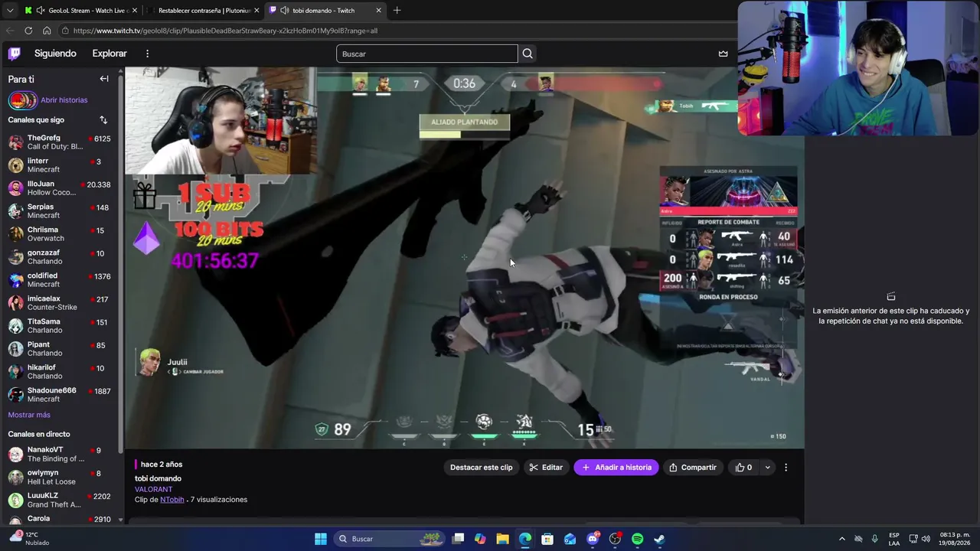
Task: Switch to the GeoLoL Stream tab
Action: 80,11
